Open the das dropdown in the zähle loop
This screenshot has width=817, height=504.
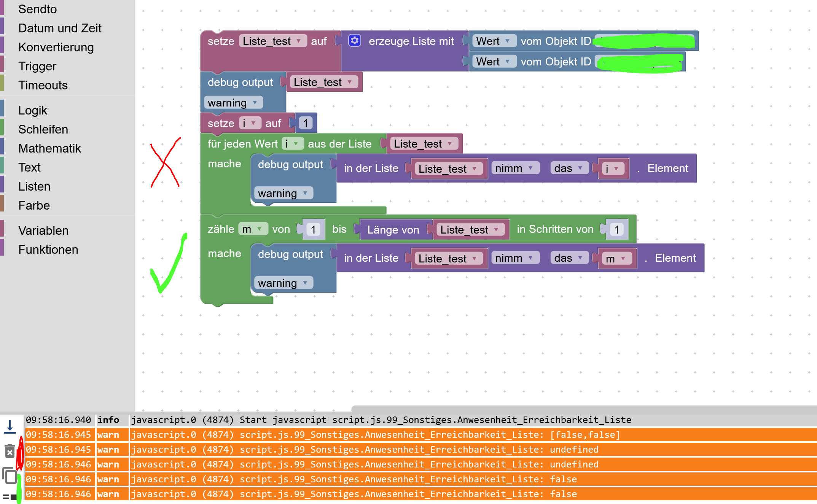coord(569,258)
